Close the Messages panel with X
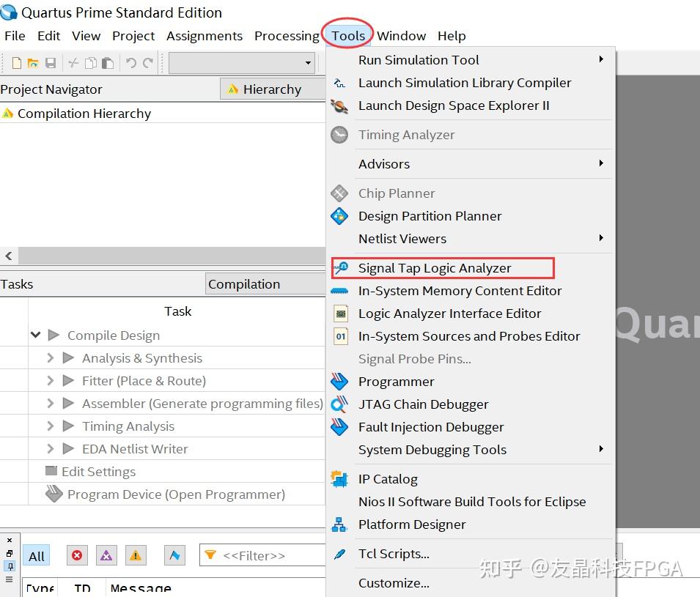Viewport: 700px width, 597px height. (x=10, y=541)
